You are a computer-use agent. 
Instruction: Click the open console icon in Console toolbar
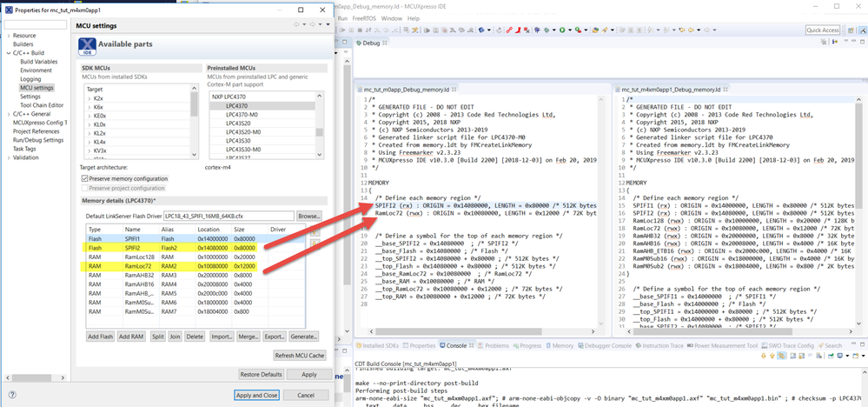pyautogui.click(x=855, y=356)
